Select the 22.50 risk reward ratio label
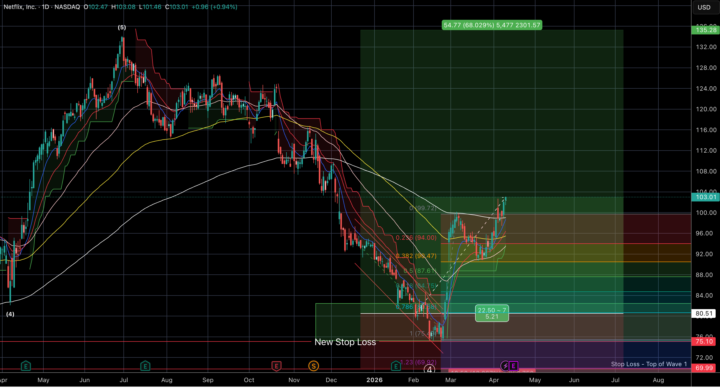Screen dimensions: 720x388 coord(492,313)
